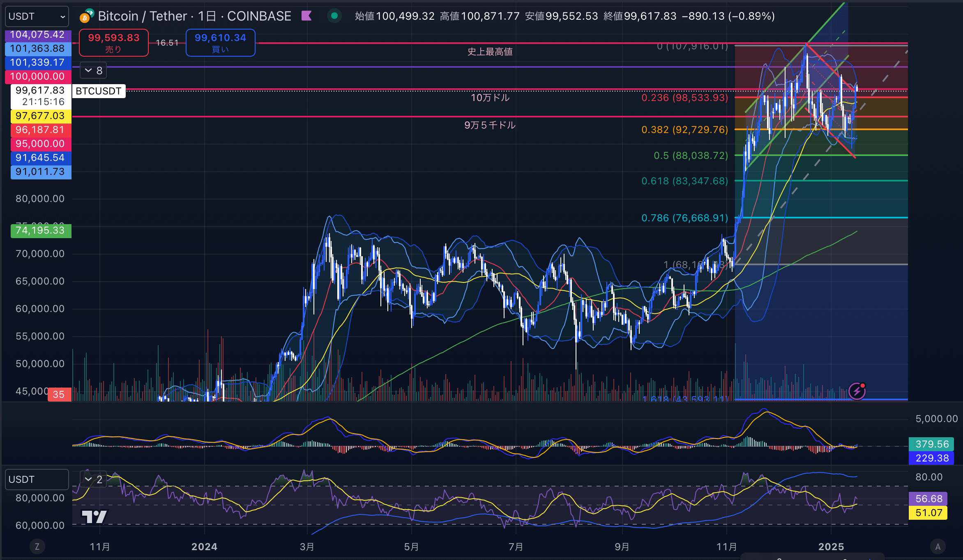Screen dimensions: 963x560
Task: Click the blue 101,339.17 price label
Action: pyautogui.click(x=38, y=62)
